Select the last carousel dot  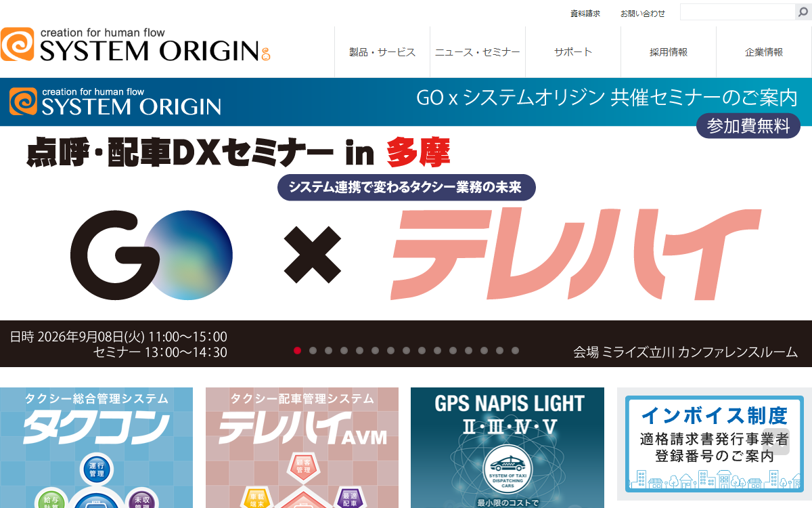pos(515,350)
